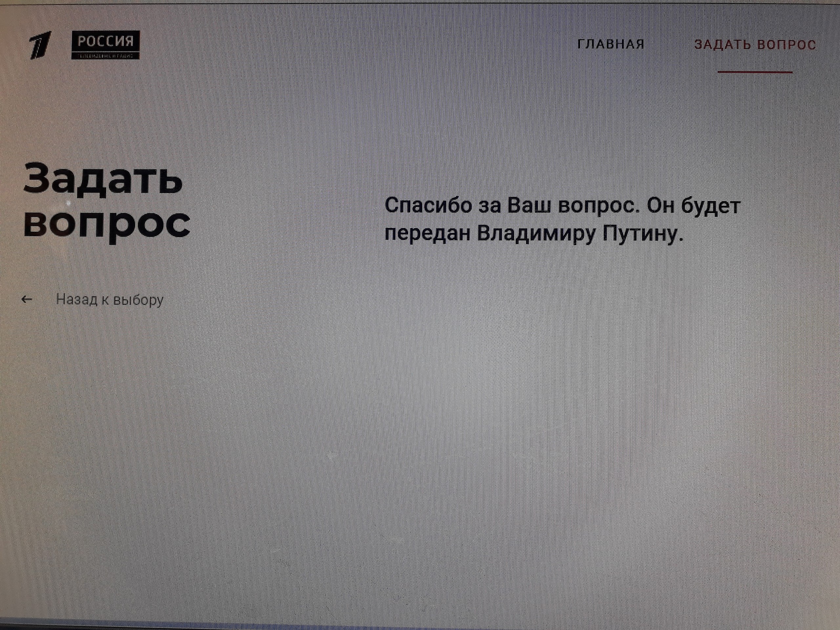This screenshot has height=630, width=840.
Task: Click the word ВОПРОС in top navigation
Action: [786, 44]
